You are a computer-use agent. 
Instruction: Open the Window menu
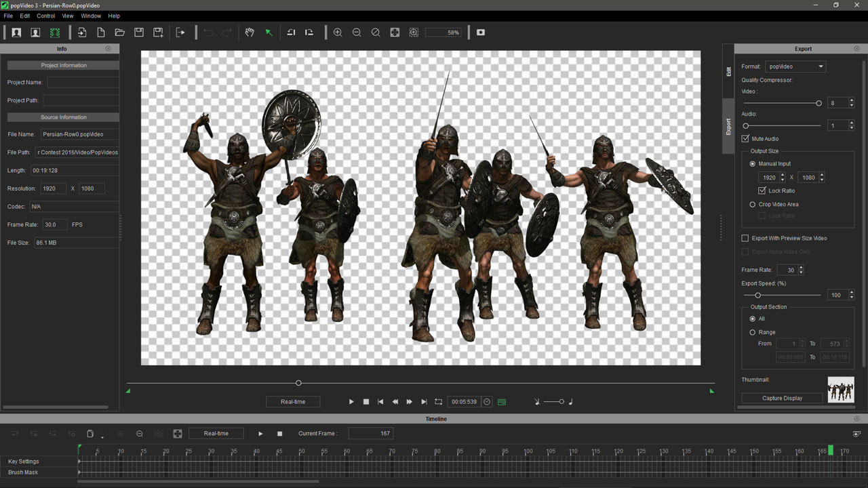coord(91,16)
